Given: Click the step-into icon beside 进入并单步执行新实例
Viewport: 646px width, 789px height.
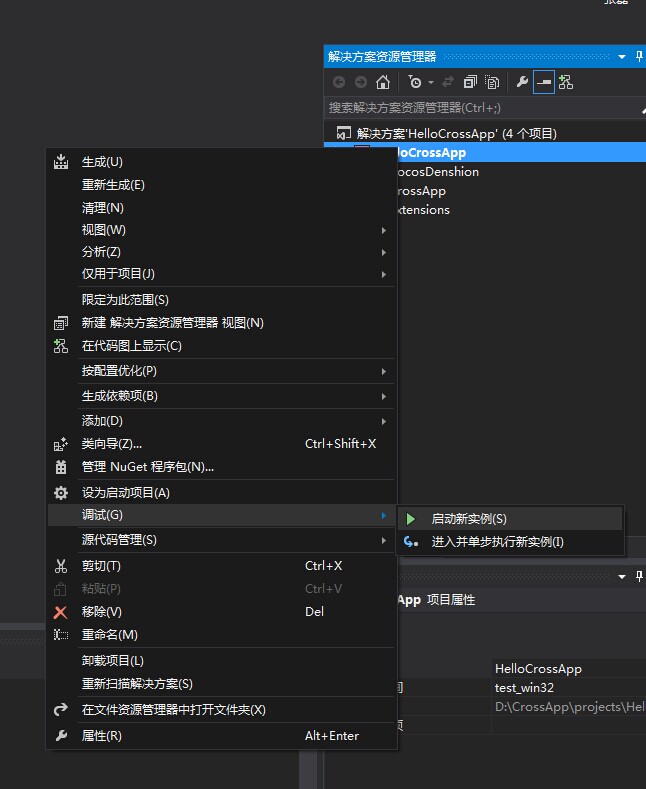Looking at the screenshot, I should point(411,542).
